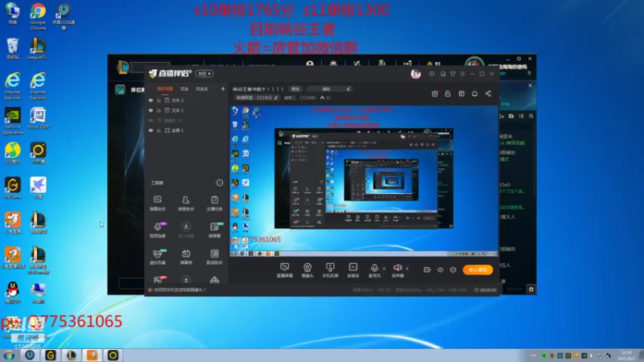
Task: Click the record video icon near stop button
Action: [x=427, y=269]
